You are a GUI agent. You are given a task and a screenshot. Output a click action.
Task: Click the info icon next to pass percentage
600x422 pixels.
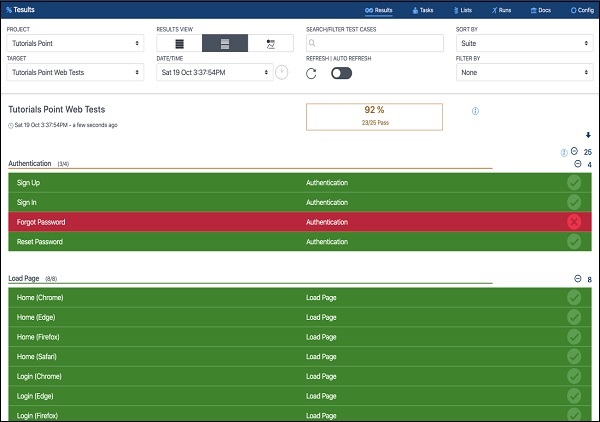click(x=475, y=111)
